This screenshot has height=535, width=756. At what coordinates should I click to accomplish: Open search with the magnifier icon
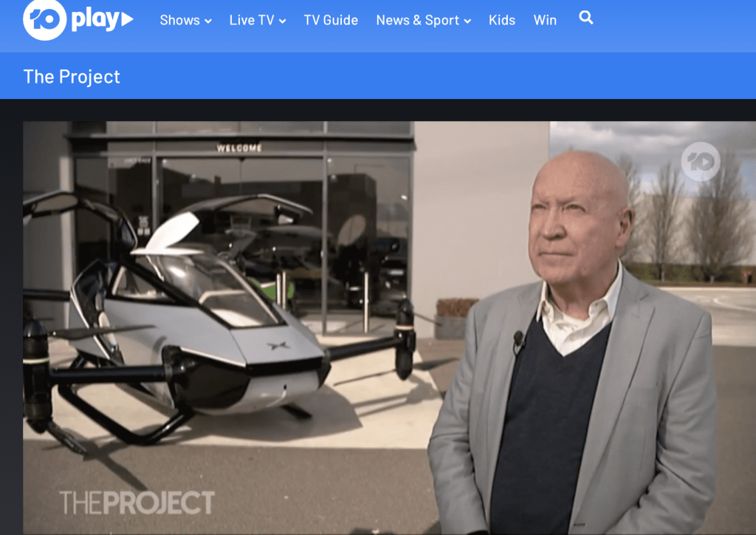pyautogui.click(x=586, y=18)
